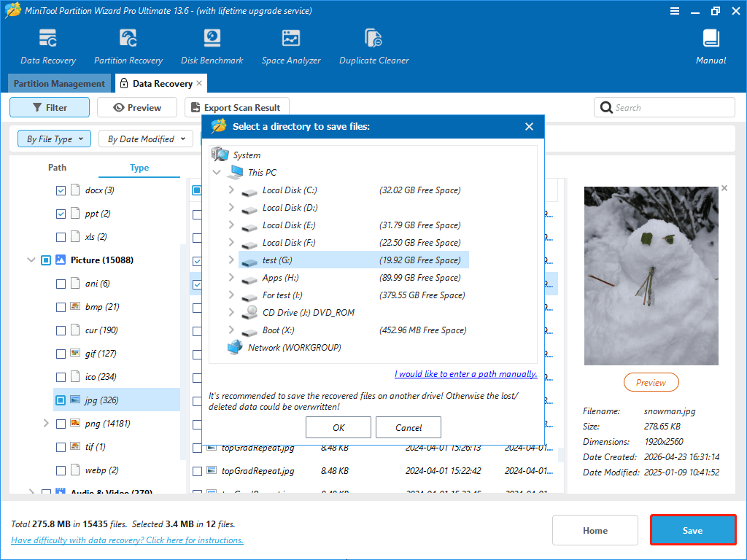Launch Partition Recovery from the toolbar
The height and width of the screenshot is (560, 747).
pyautogui.click(x=128, y=38)
